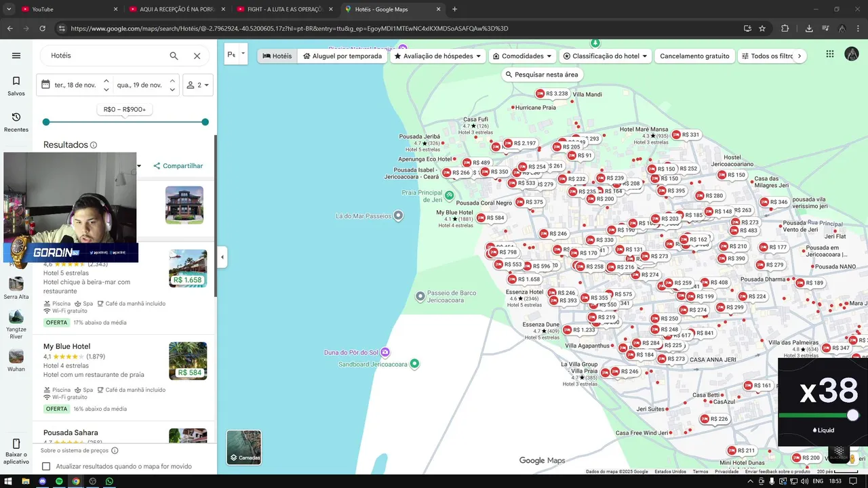Click Termos link on map footer
868x488 pixels.
tap(701, 472)
